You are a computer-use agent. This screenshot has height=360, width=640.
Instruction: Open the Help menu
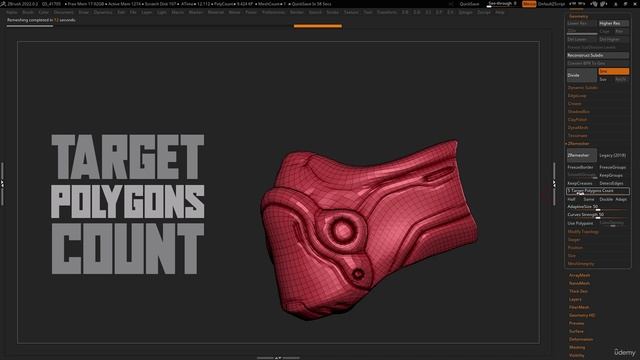pos(500,12)
